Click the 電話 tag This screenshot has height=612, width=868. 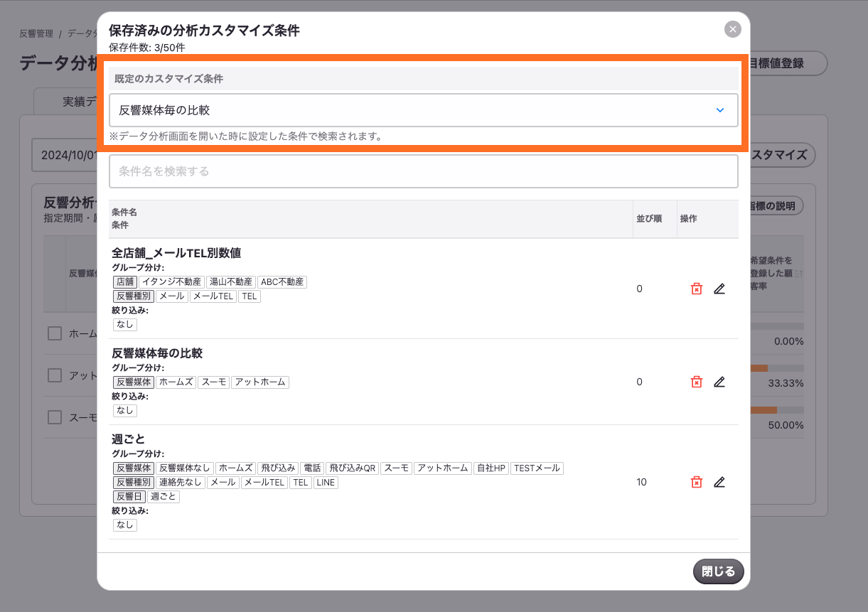point(311,468)
